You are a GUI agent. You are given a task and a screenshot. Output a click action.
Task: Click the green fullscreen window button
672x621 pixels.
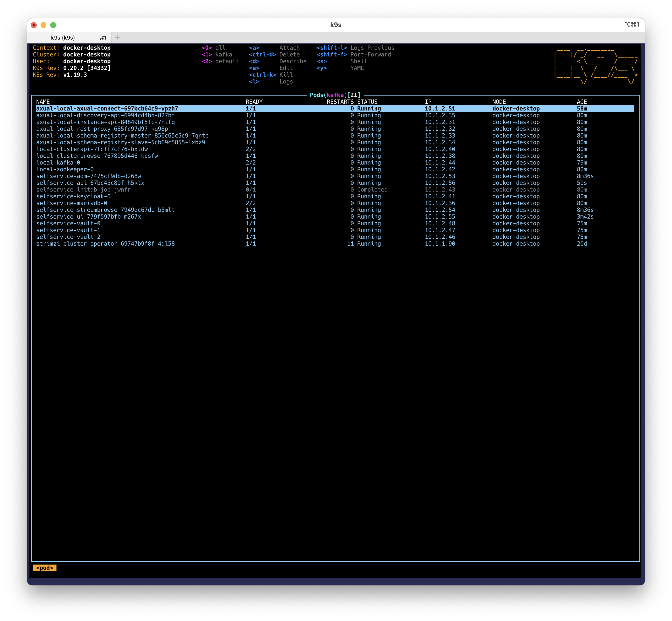click(53, 25)
